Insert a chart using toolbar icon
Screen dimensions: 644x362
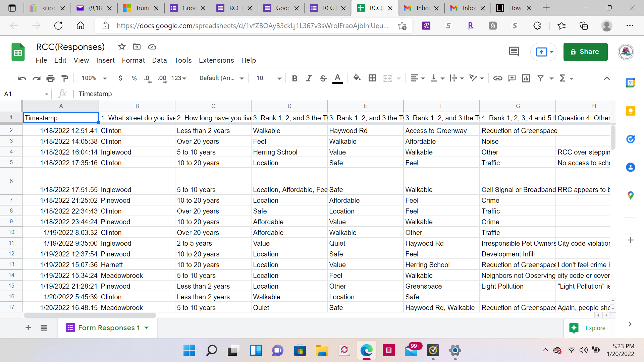(526, 78)
